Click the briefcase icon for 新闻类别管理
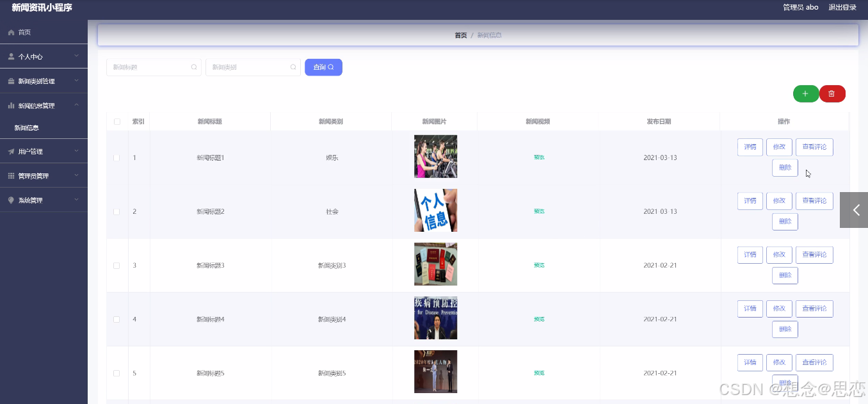The width and height of the screenshot is (868, 404). tap(11, 81)
